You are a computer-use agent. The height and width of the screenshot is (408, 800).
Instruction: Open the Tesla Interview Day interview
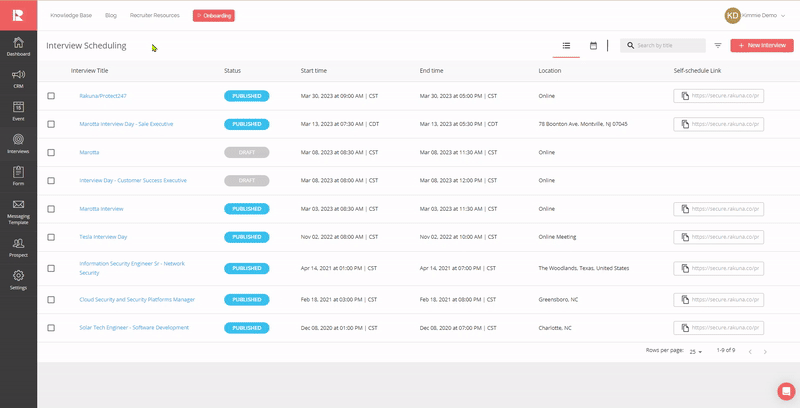103,237
